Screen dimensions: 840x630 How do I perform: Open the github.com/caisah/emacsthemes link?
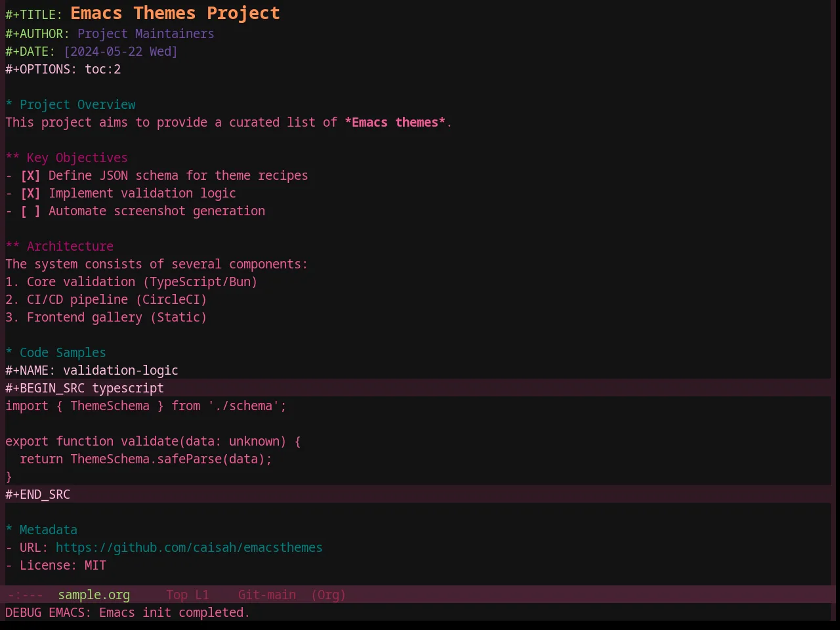click(189, 548)
